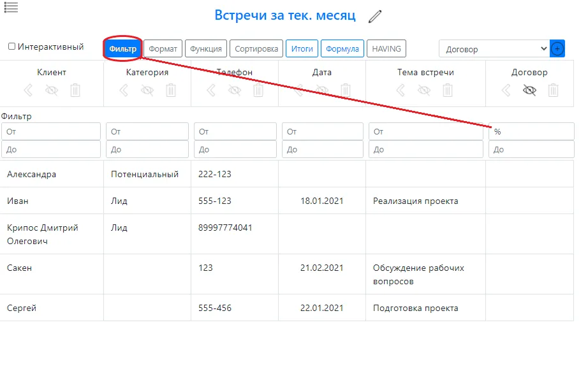Toggle visibility eye of Дата column

tap(322, 90)
